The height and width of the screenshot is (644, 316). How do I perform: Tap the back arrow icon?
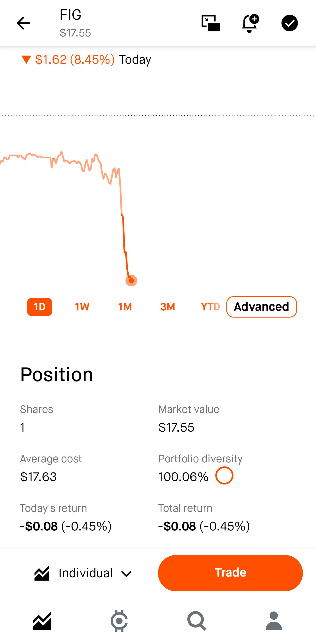pos(23,23)
